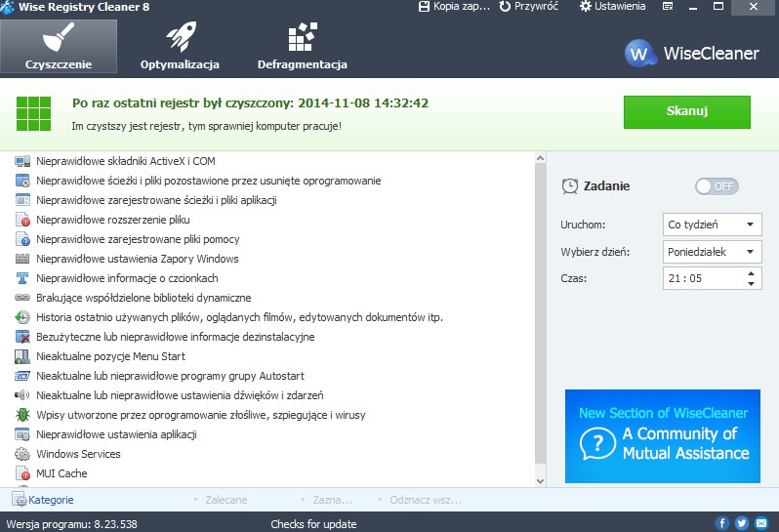Open the Czyszczenie tab

59,46
